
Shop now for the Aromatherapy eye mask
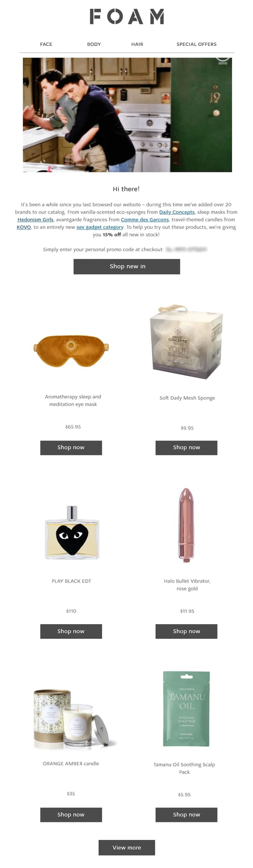click(x=71, y=448)
